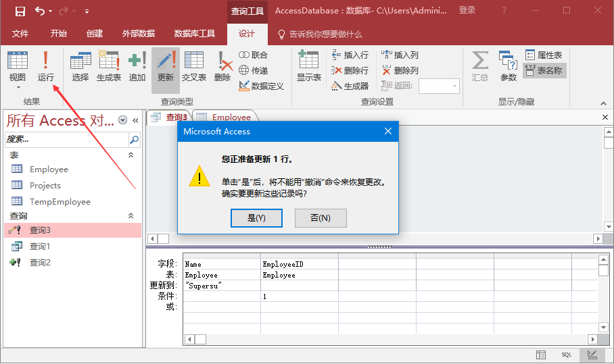Image resolution: width=614 pixels, height=364 pixels.
Task: Click the Delete (删除) query type icon
Action: tap(222, 66)
